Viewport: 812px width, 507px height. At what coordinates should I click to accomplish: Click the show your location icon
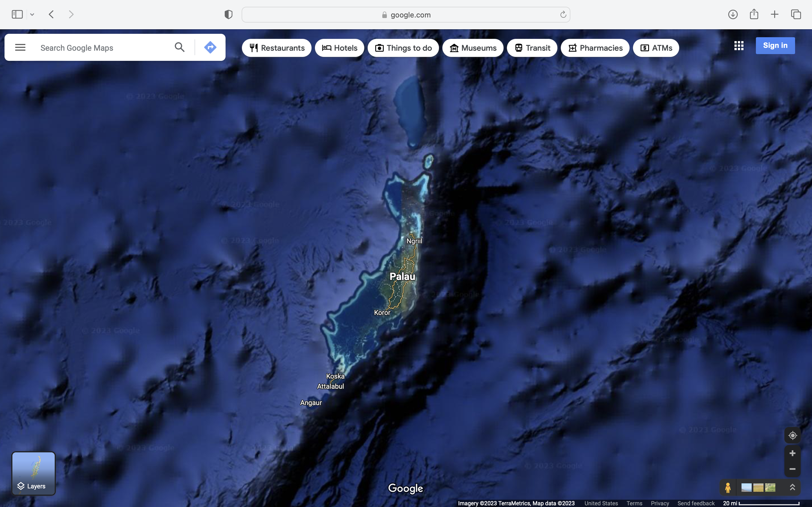point(792,435)
